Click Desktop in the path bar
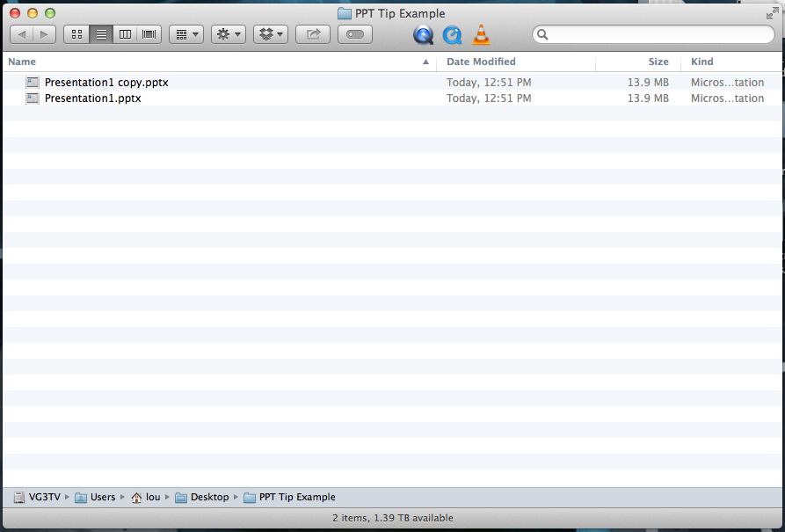785x532 pixels. point(202,497)
